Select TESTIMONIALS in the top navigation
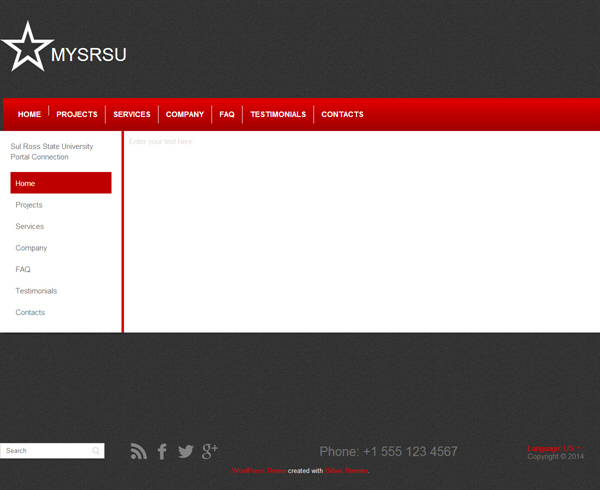 pyautogui.click(x=278, y=115)
